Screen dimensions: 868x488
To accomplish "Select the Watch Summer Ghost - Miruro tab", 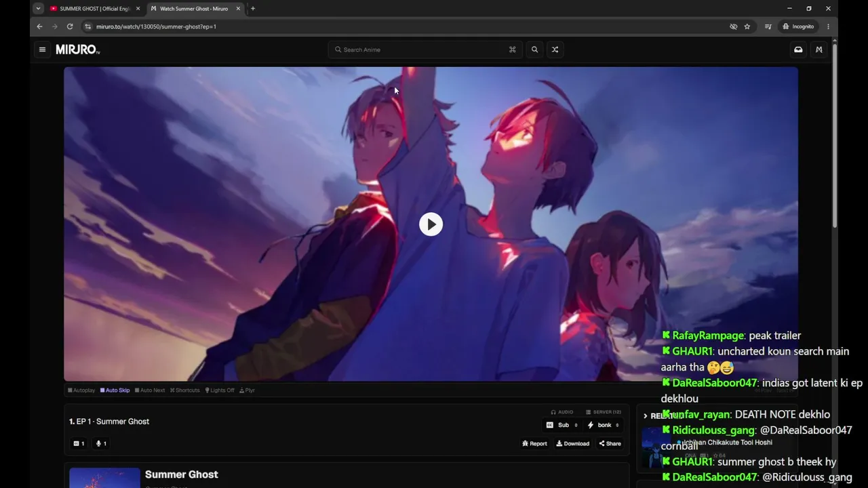I will click(195, 9).
